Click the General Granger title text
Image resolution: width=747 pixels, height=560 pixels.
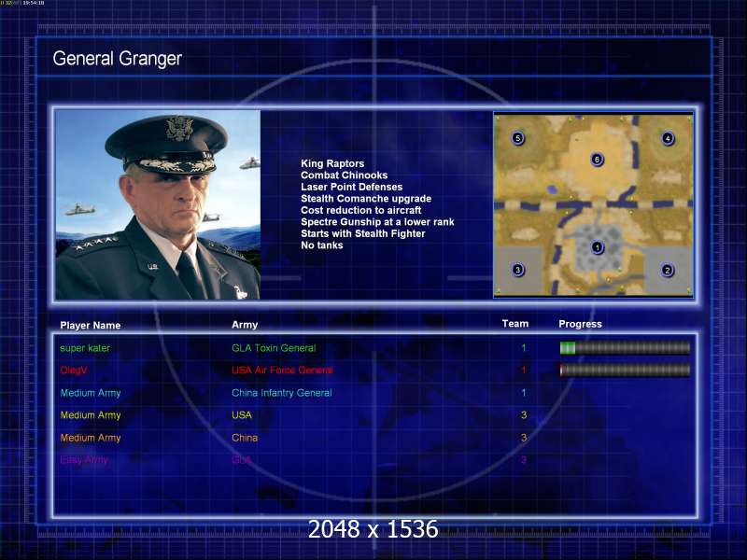pyautogui.click(x=118, y=59)
